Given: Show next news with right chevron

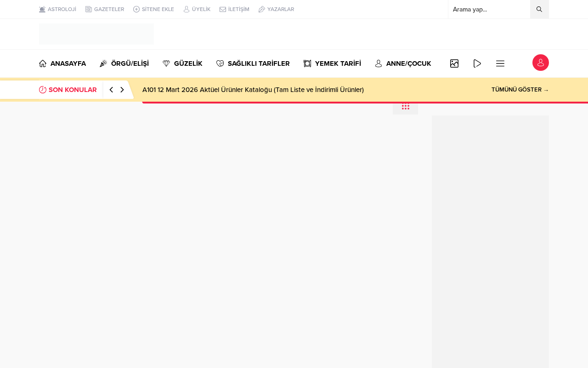Looking at the screenshot, I should tap(122, 90).
